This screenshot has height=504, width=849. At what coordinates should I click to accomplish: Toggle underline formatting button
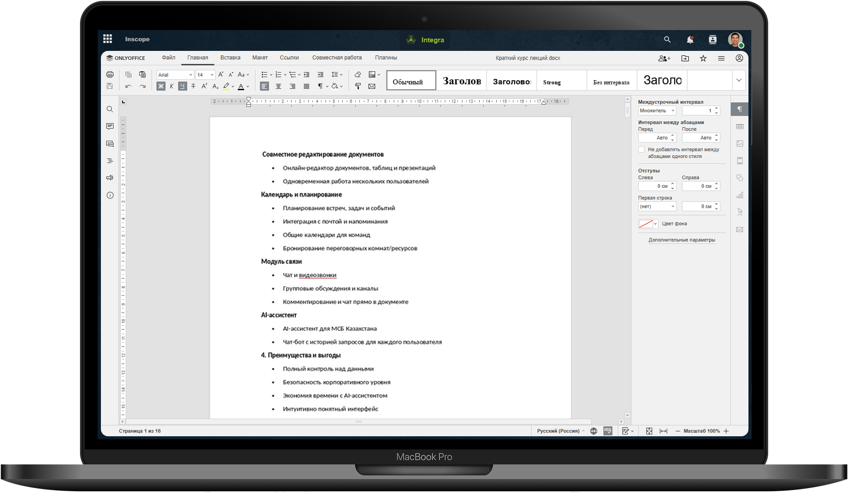[182, 86]
